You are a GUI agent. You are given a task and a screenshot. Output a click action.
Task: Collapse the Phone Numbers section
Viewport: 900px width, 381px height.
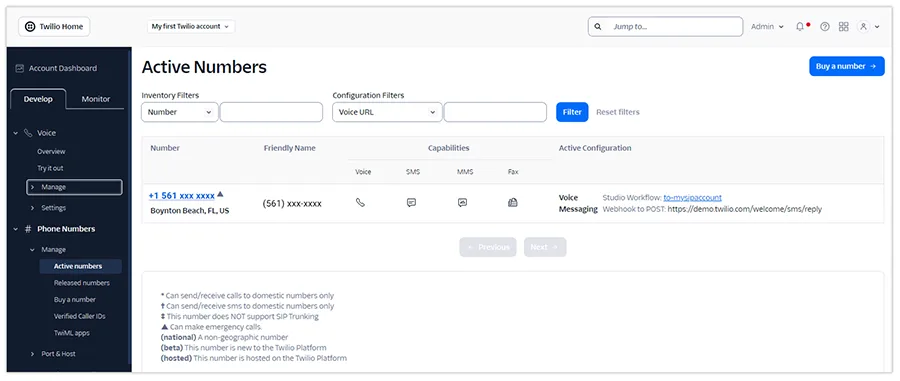15,229
